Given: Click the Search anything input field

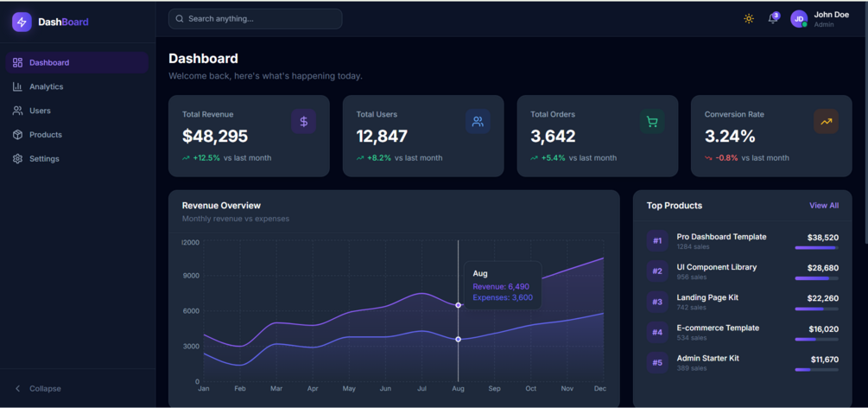Looking at the screenshot, I should coord(255,19).
